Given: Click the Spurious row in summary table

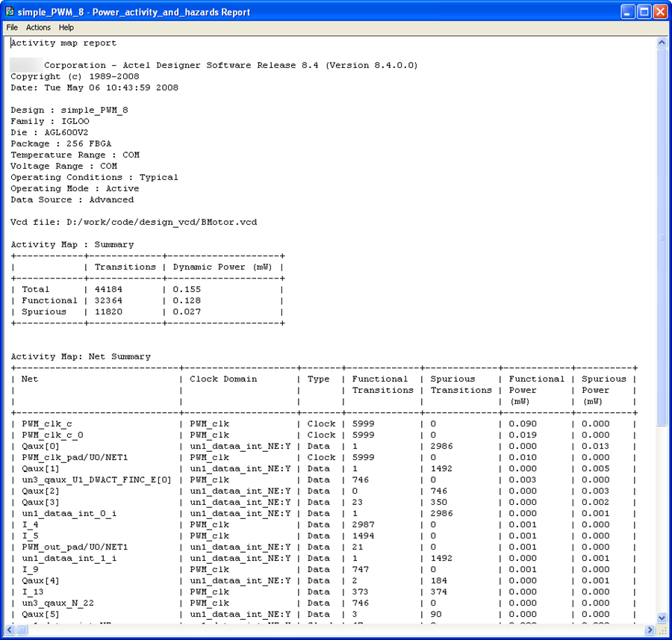Looking at the screenshot, I should (43, 312).
